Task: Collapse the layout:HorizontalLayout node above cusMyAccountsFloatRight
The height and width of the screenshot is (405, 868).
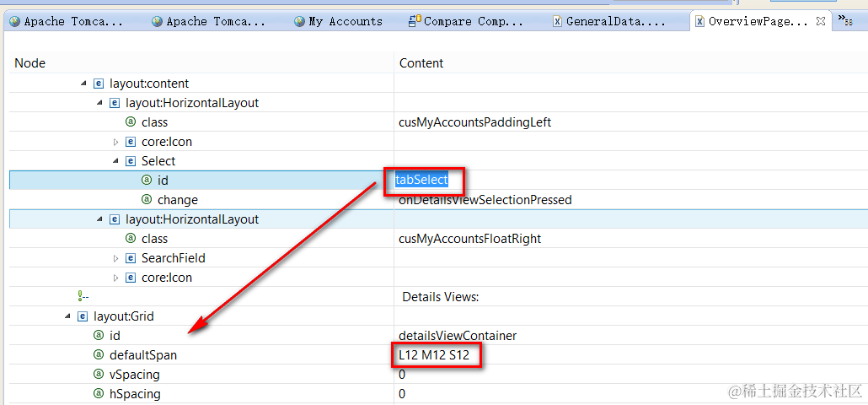Action: (x=99, y=219)
